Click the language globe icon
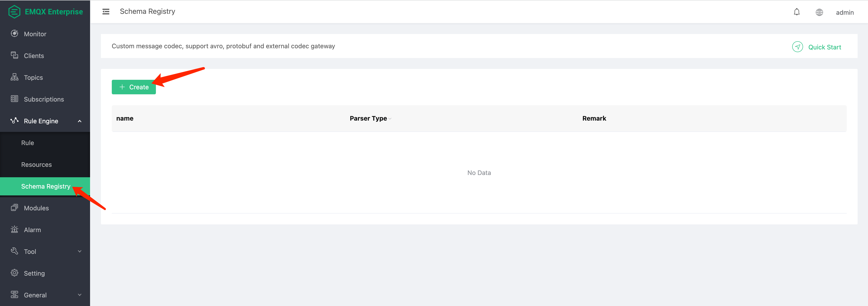The height and width of the screenshot is (306, 868). click(819, 12)
